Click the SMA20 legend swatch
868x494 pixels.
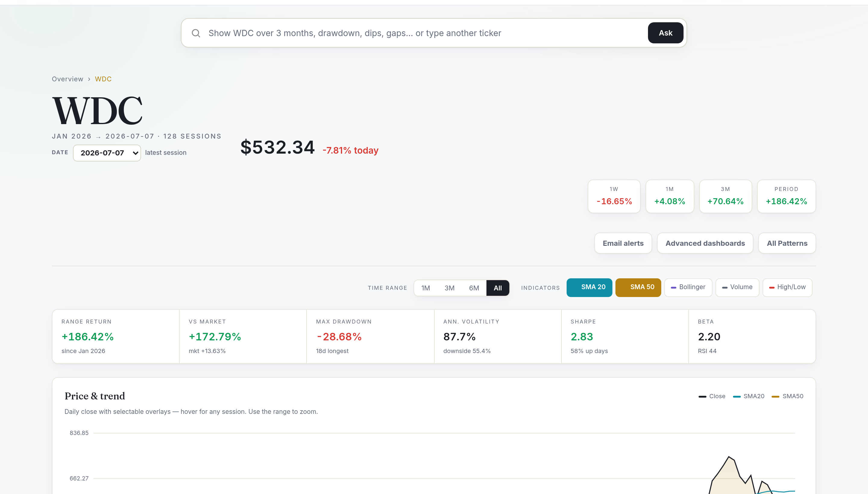pos(737,396)
